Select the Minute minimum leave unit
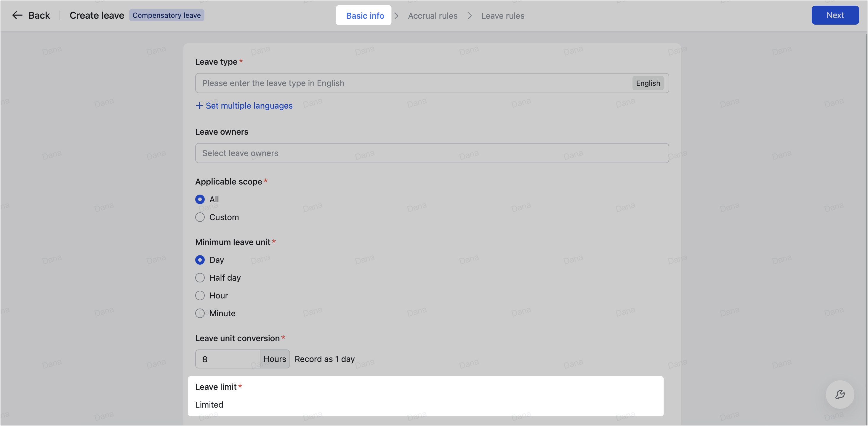The height and width of the screenshot is (426, 868). (200, 313)
